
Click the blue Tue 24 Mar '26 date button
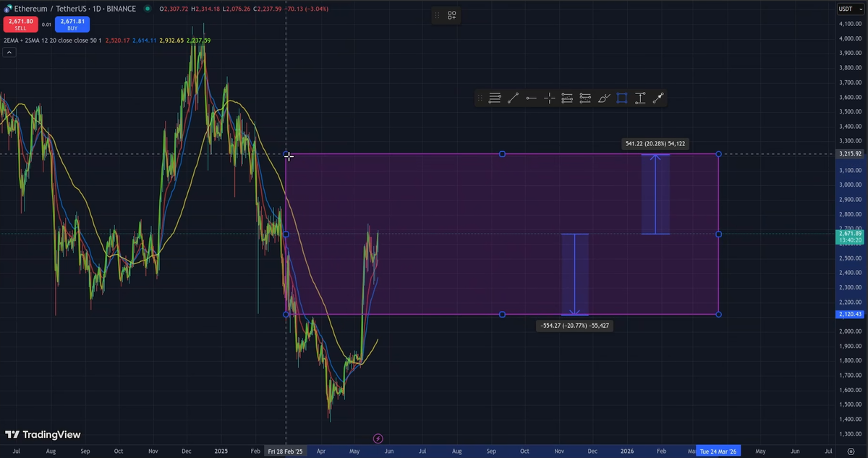tap(718, 451)
